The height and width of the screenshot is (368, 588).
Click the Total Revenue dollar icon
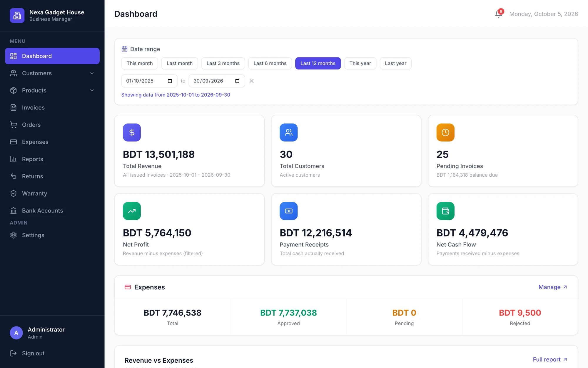[132, 132]
